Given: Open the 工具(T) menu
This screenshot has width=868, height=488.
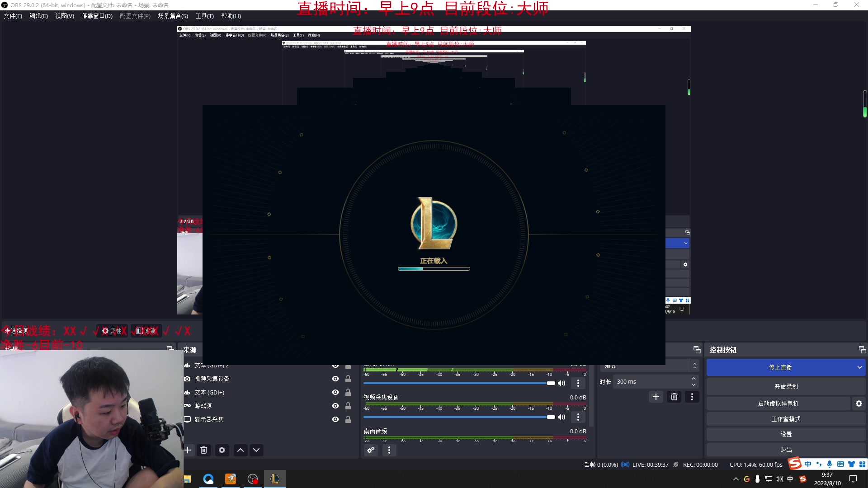Looking at the screenshot, I should [x=205, y=16].
